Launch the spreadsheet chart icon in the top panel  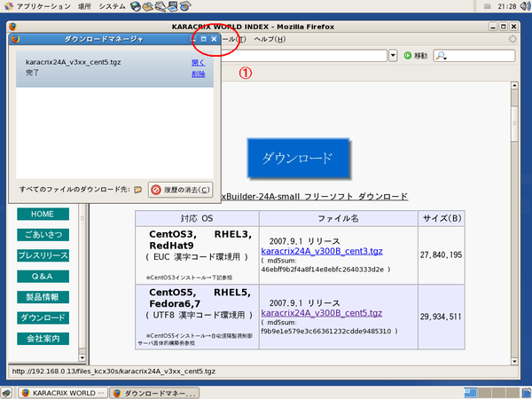point(185,6)
